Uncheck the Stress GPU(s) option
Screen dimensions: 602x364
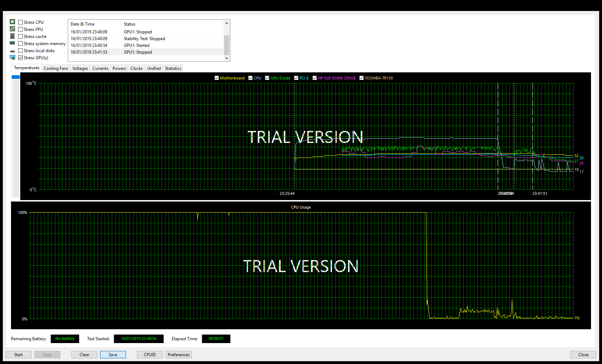point(21,58)
